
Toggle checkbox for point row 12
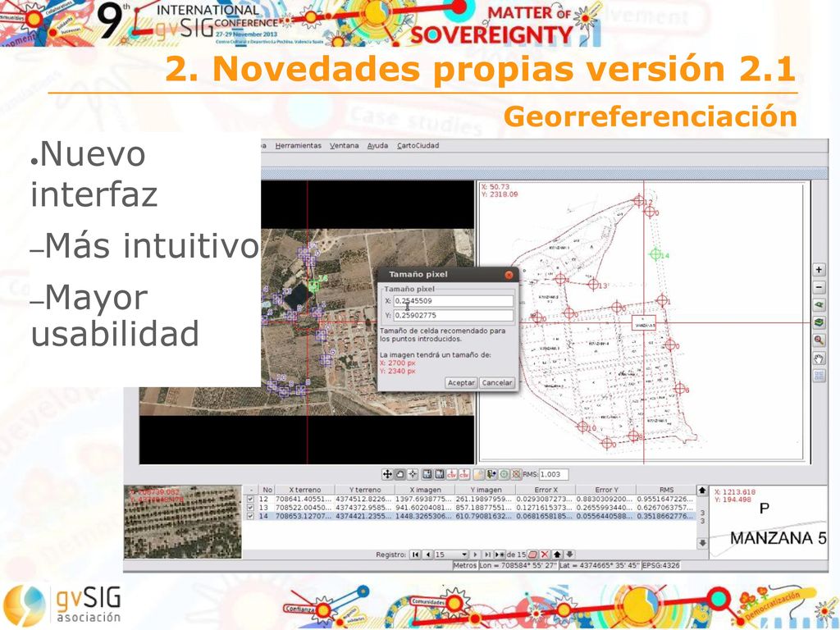click(250, 499)
